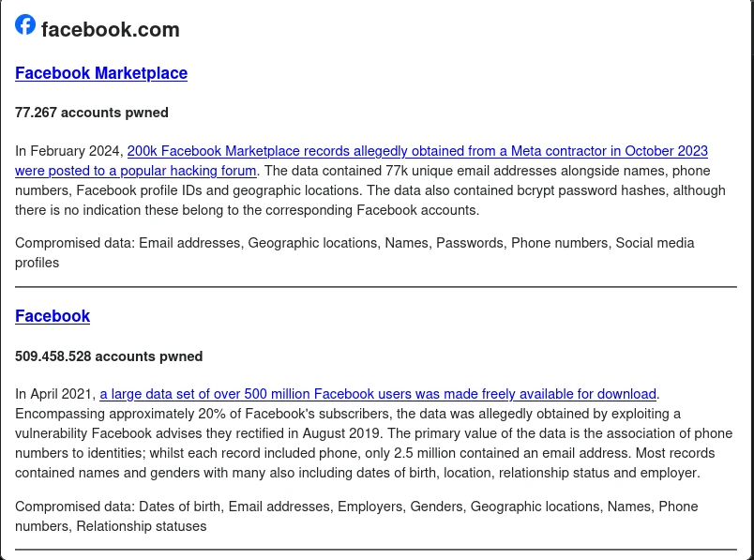The image size is (754, 560).
Task: Click the 77.267 accounts pwned count
Action: tap(92, 113)
